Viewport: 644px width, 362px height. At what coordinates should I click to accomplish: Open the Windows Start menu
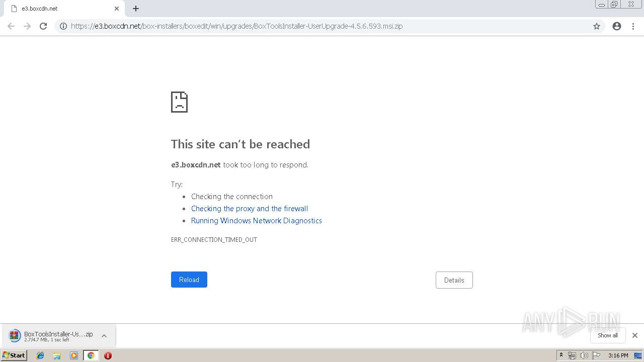coord(14,355)
